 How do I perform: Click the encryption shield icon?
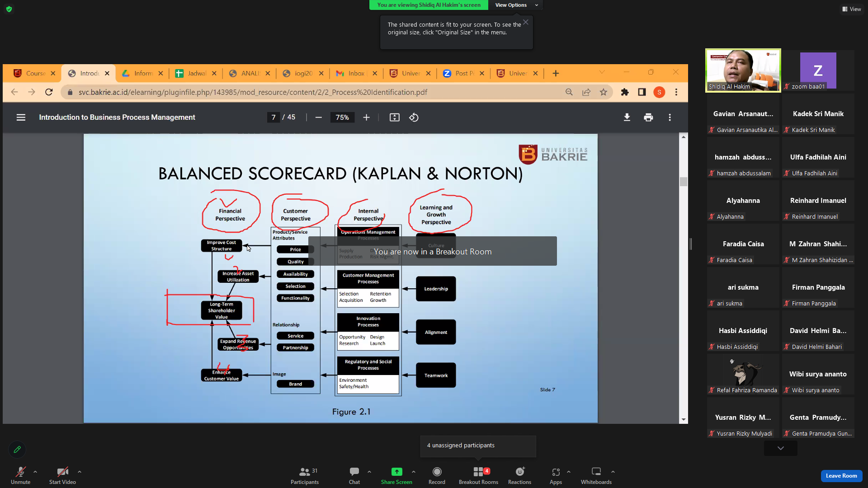pos(9,9)
